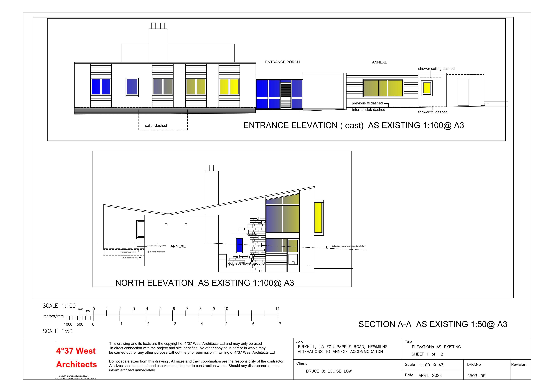Click the 'ELEVATIONs AS EXISTING' title text
554x392 pixels.
tap(436, 347)
